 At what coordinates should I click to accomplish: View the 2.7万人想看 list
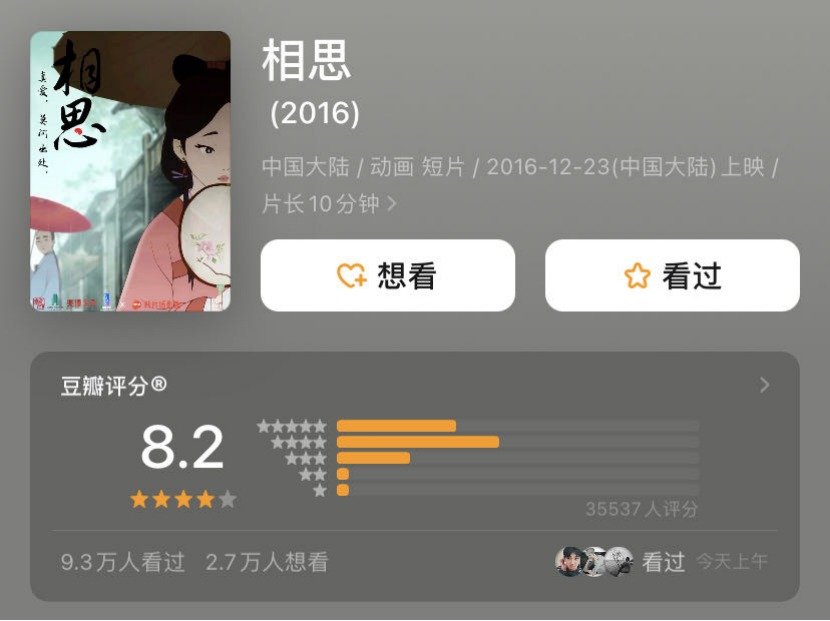pyautogui.click(x=267, y=562)
